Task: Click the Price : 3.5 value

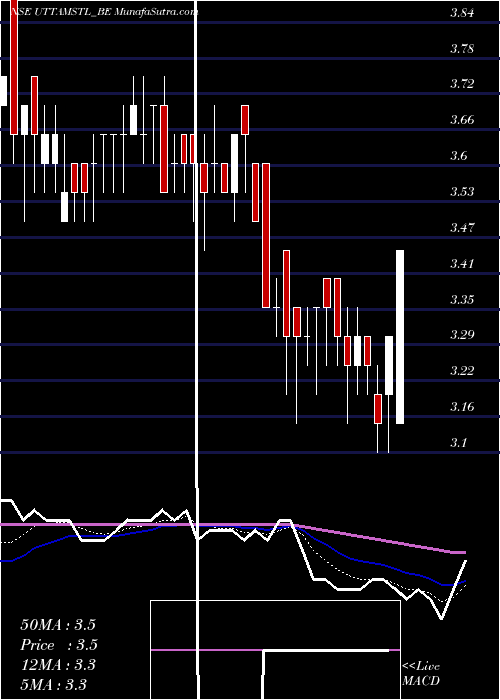Action: pos(59,645)
